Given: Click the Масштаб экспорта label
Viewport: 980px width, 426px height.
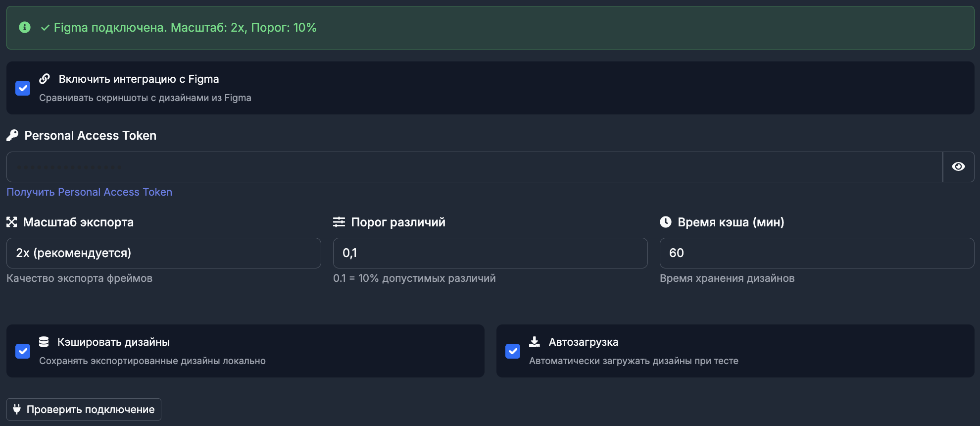Looking at the screenshot, I should [78, 222].
